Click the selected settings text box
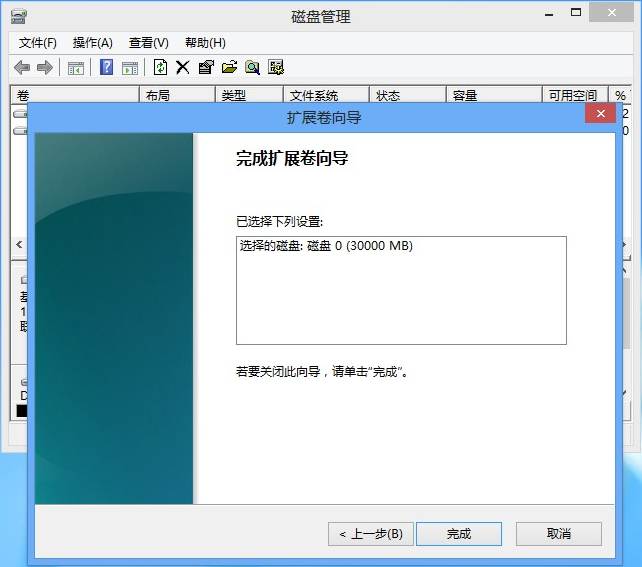Screen dimensions: 642x567 pos(401,290)
